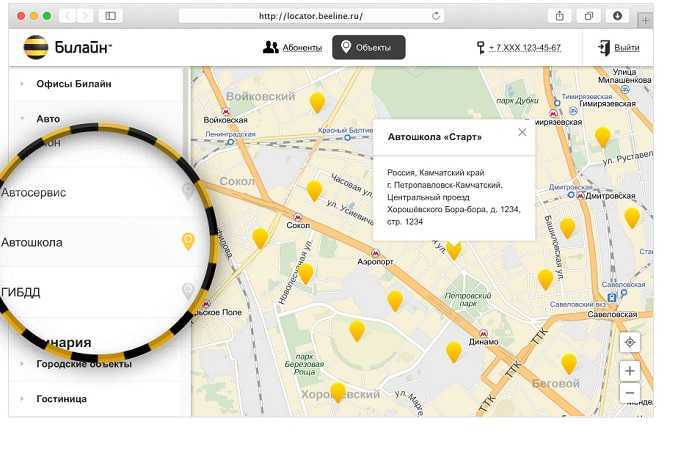Reload the page in Safari
Image resolution: width=700 pixels, height=449 pixels.
click(x=436, y=16)
